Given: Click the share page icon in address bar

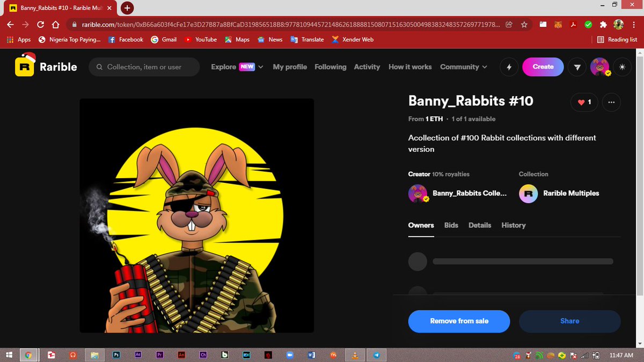Looking at the screenshot, I should pos(509,25).
